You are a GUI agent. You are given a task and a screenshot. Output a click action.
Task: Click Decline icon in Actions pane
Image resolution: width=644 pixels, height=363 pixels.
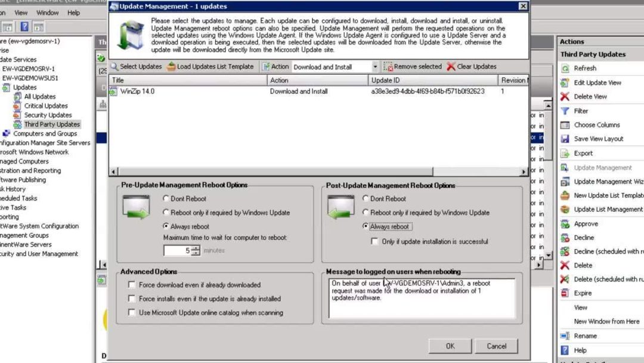[565, 238]
